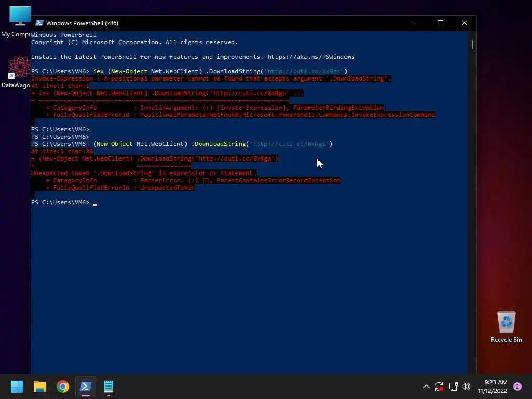Image resolution: width=532 pixels, height=399 pixels.
Task: Click the 'At line:1 char:28' error text
Action: (x=62, y=151)
